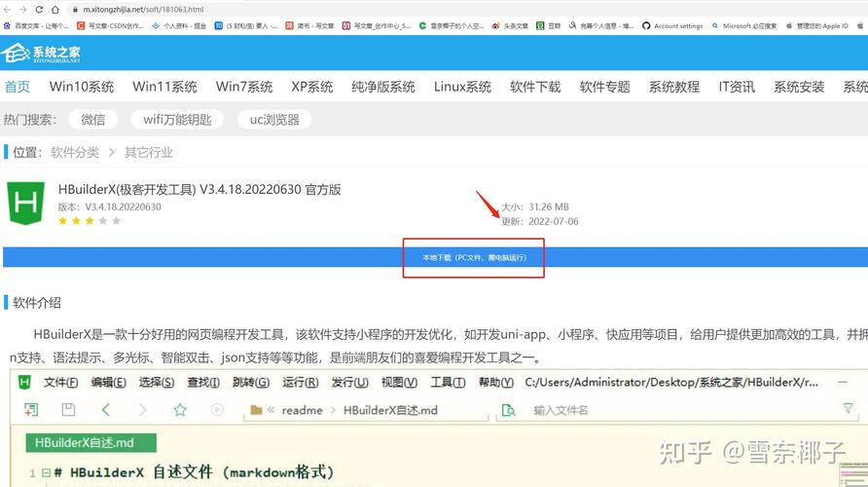Click the 系统之家 site logo
The height and width of the screenshot is (487, 868).
41,54
